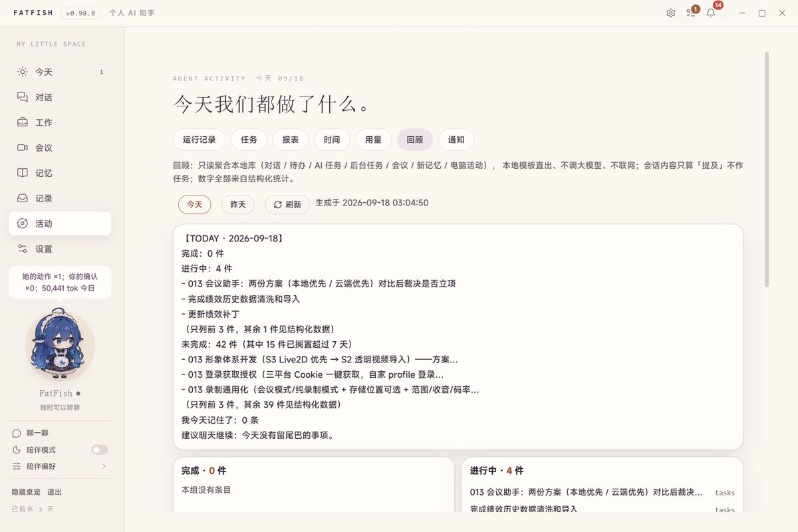Click the line 更新绩效补丁
The image size is (798, 532).
click(x=209, y=314)
